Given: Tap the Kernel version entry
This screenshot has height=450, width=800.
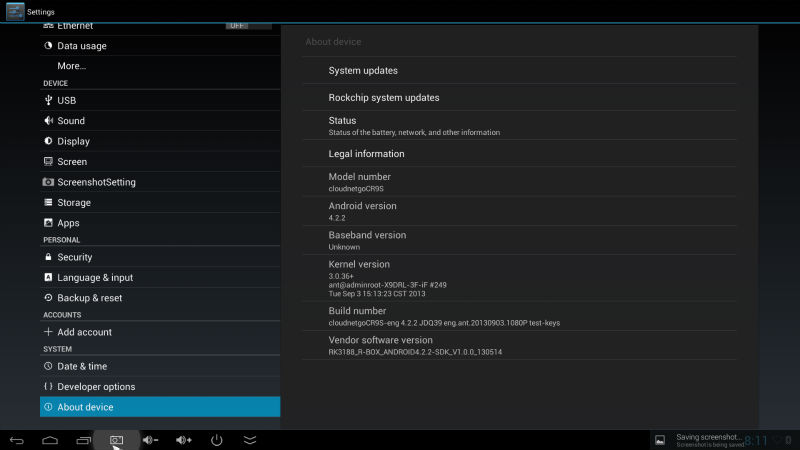Looking at the screenshot, I should [519, 278].
